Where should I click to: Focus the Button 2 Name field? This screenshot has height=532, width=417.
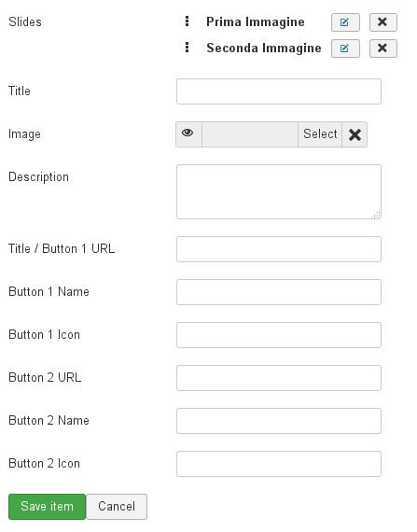point(279,421)
